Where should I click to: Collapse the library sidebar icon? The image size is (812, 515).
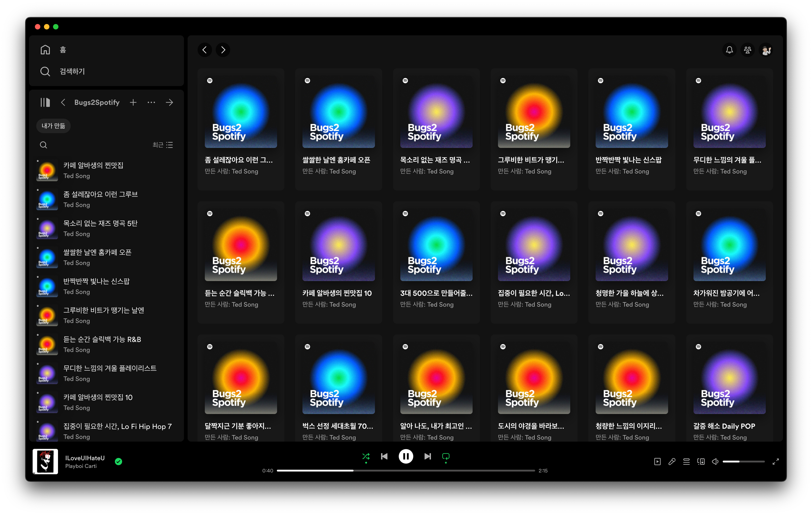tap(45, 102)
